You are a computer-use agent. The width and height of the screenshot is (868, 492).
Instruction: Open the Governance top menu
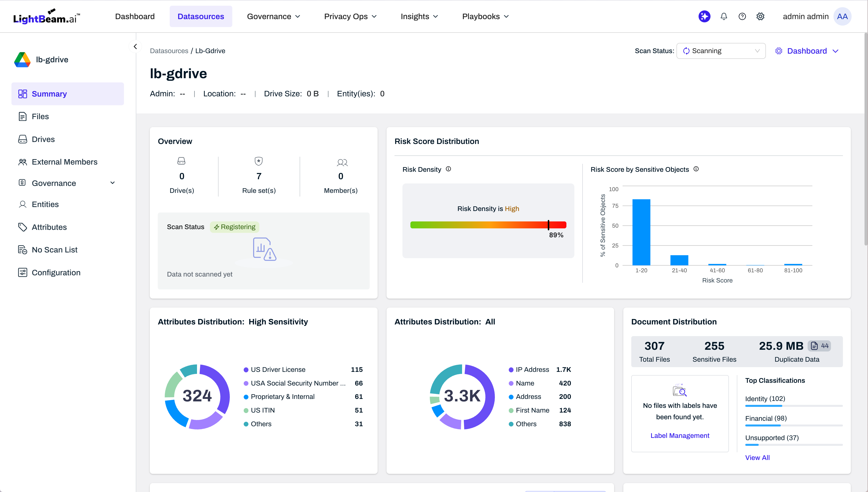(274, 17)
